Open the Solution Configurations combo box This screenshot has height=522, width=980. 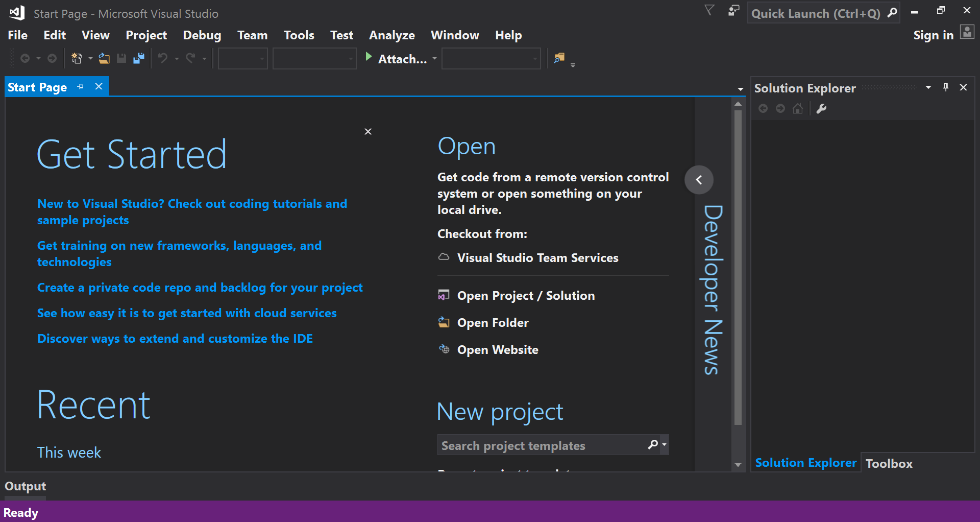[x=243, y=59]
